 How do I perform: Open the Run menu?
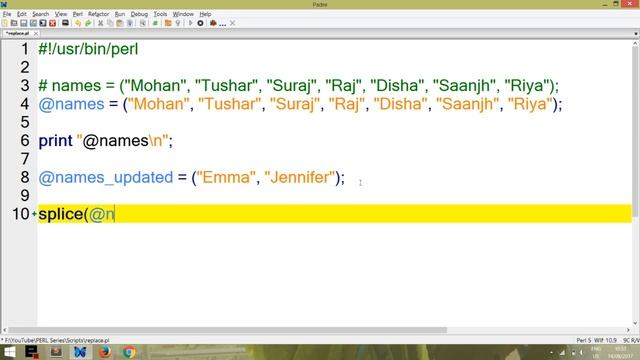click(x=120, y=14)
